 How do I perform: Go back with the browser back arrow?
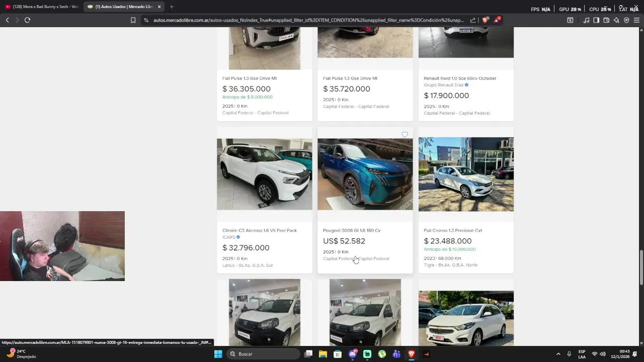[7, 20]
